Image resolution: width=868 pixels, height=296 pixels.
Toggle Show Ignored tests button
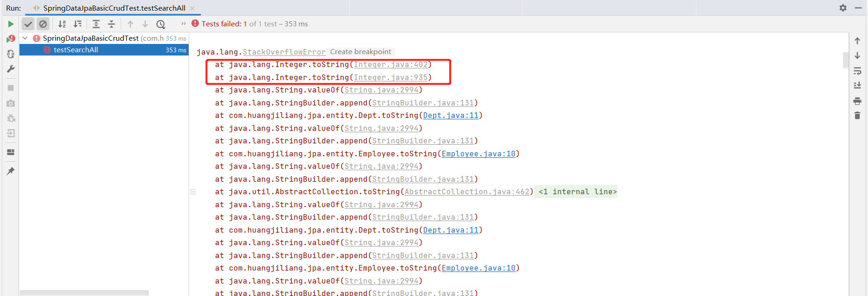[43, 24]
